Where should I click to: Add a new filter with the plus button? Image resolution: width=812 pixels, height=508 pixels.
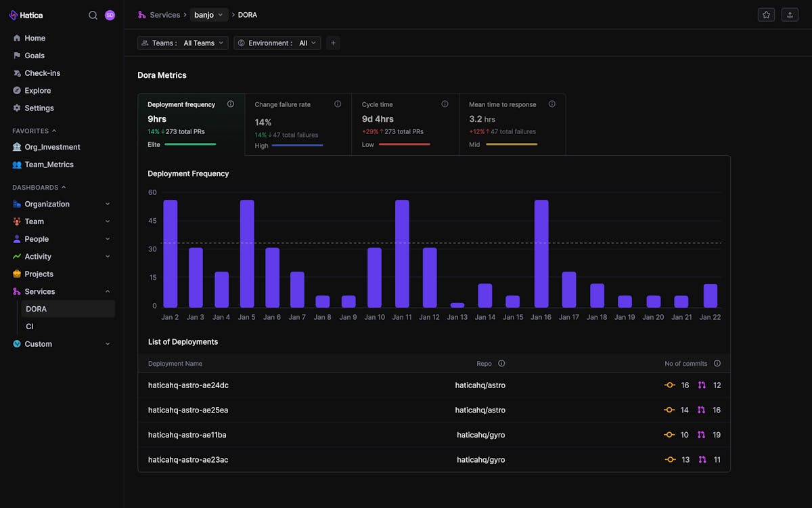pyautogui.click(x=333, y=43)
